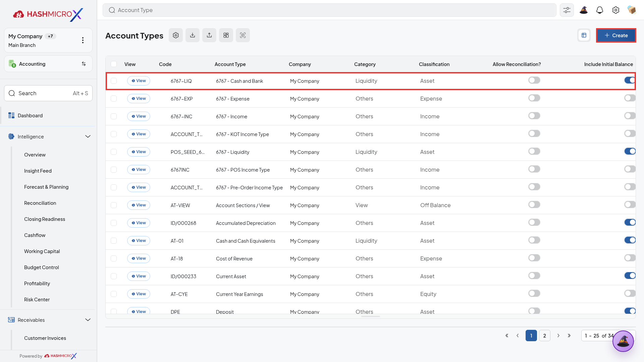Open the floating wizard hat assistant bubble
Viewport: 644px width, 362px height.
click(623, 341)
